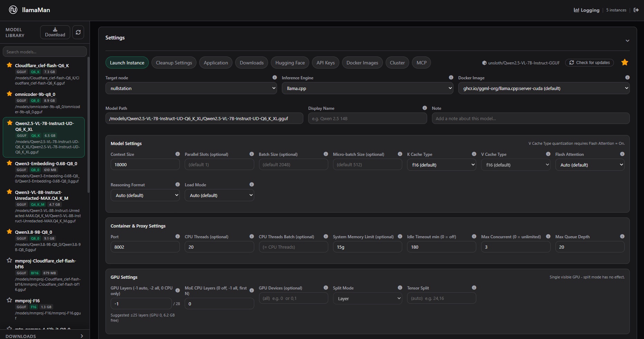Show info for K Cache Type

[474, 154]
